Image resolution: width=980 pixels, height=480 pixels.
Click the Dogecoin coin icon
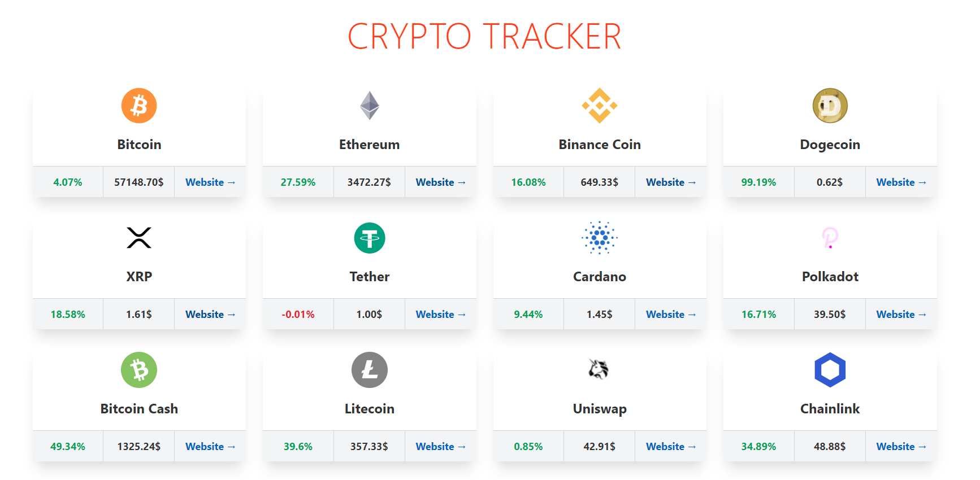(x=830, y=106)
